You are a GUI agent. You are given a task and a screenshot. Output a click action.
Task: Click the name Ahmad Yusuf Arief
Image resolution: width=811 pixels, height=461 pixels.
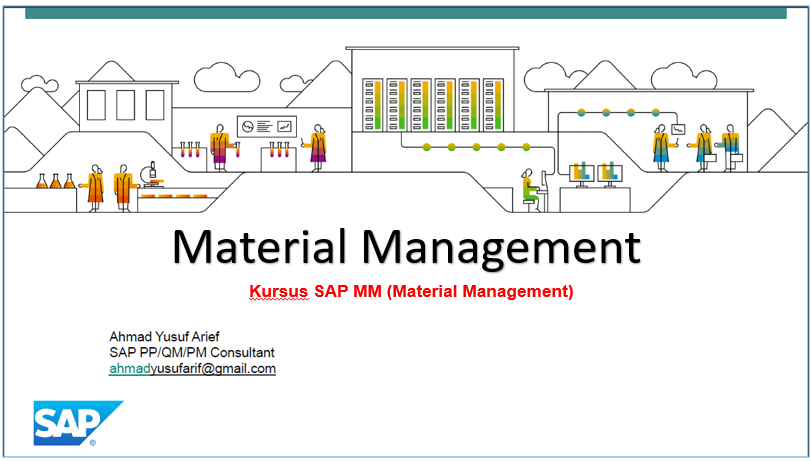pyautogui.click(x=164, y=337)
